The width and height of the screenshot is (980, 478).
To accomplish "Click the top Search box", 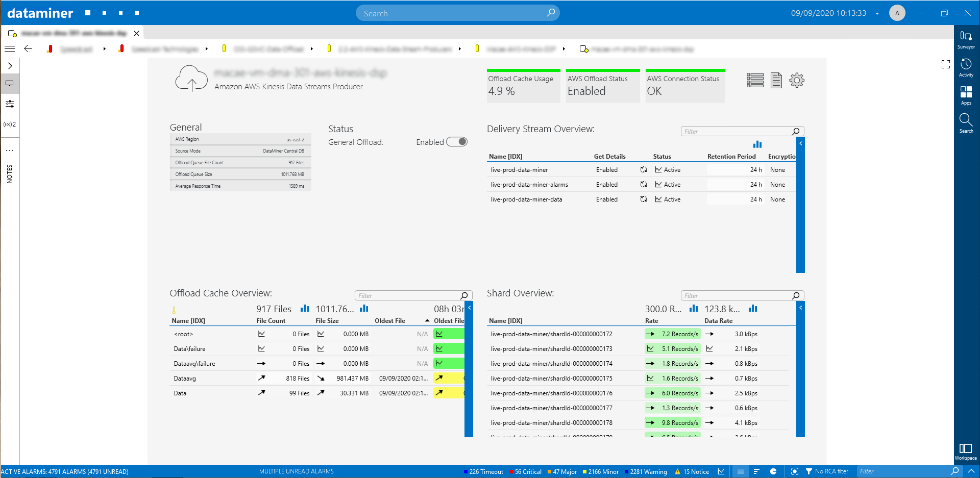I will click(x=457, y=13).
